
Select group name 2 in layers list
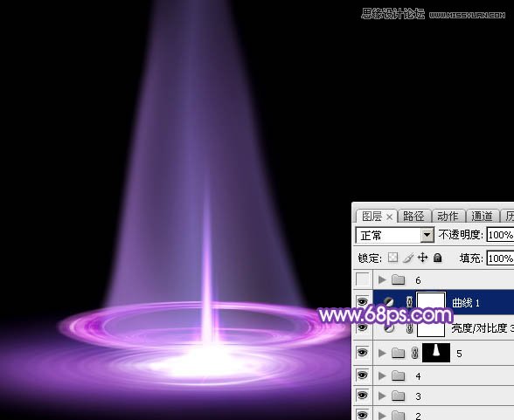[x=418, y=417]
